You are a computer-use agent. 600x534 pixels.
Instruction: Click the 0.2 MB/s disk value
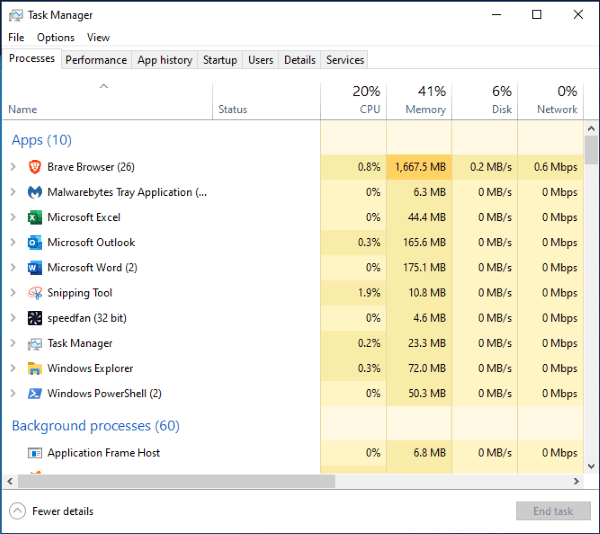point(491,167)
